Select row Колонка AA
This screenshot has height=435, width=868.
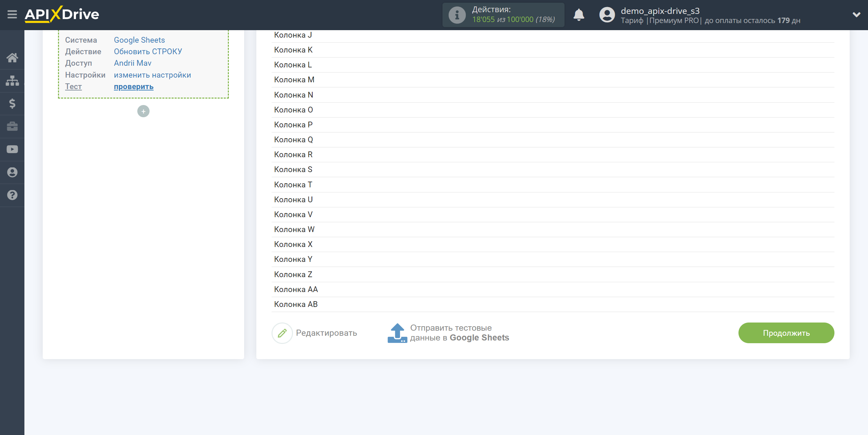point(553,289)
